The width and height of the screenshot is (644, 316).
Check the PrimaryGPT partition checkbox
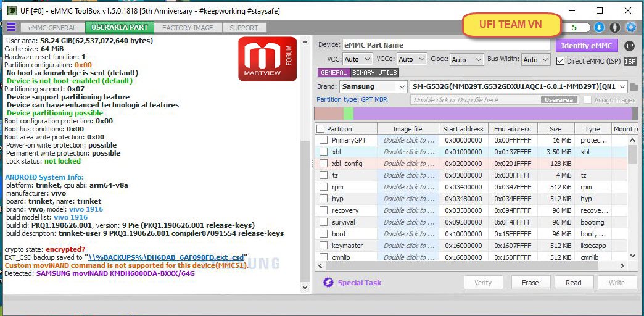324,140
